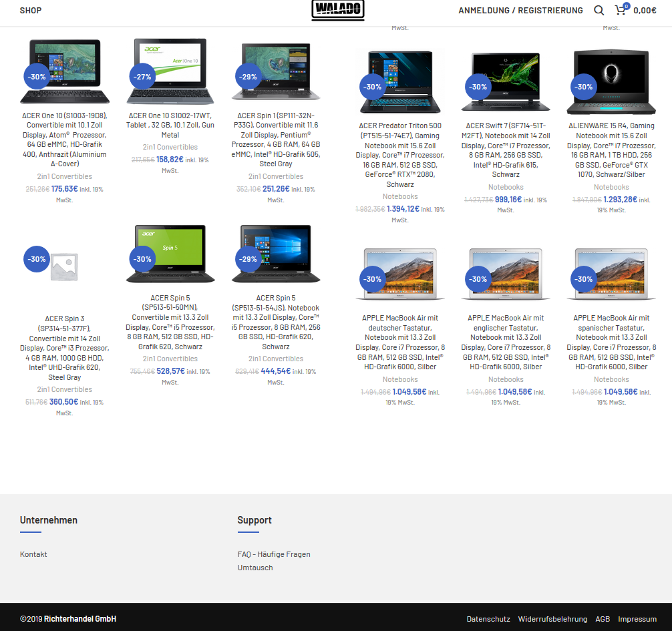This screenshot has width=672, height=631.
Task: Open the search magnifier icon
Action: 599,10
